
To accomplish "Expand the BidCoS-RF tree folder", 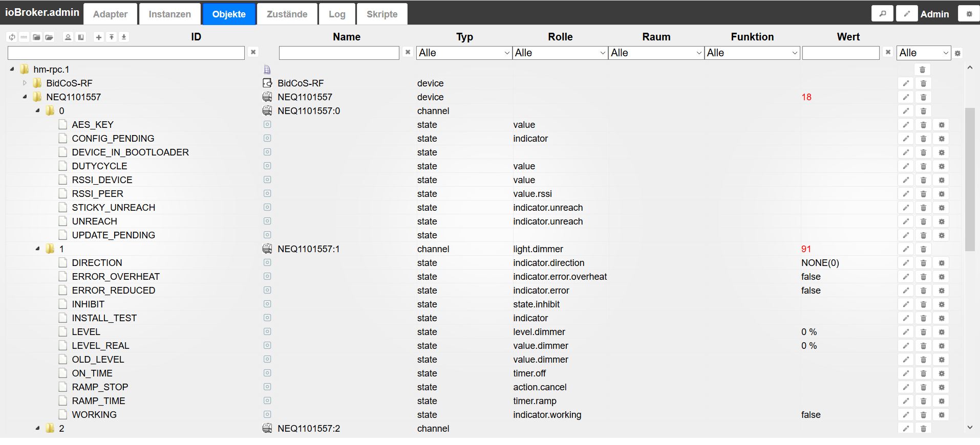I will click(x=25, y=83).
